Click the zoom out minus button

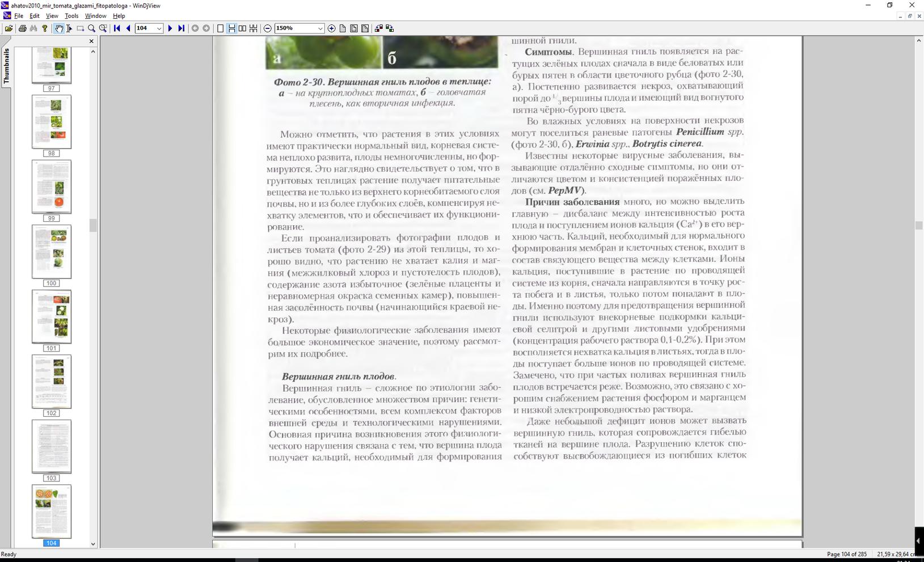[x=267, y=28]
